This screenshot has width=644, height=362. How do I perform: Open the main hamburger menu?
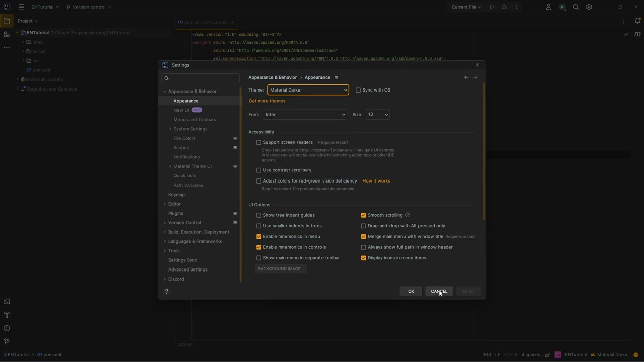point(21,7)
